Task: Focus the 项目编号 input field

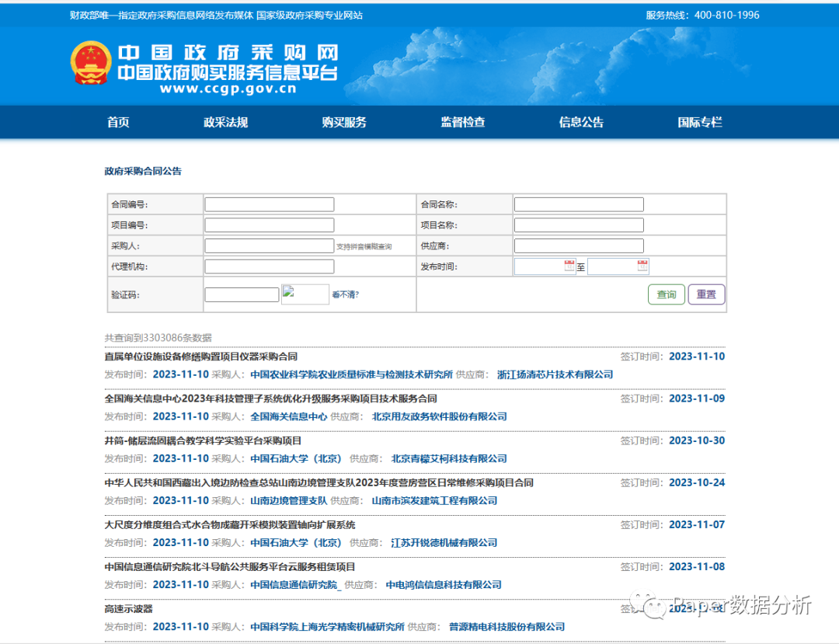Action: click(x=270, y=225)
